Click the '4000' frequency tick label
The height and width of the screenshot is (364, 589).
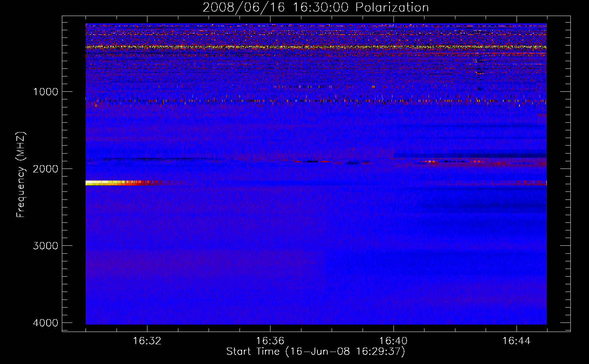click(46, 323)
